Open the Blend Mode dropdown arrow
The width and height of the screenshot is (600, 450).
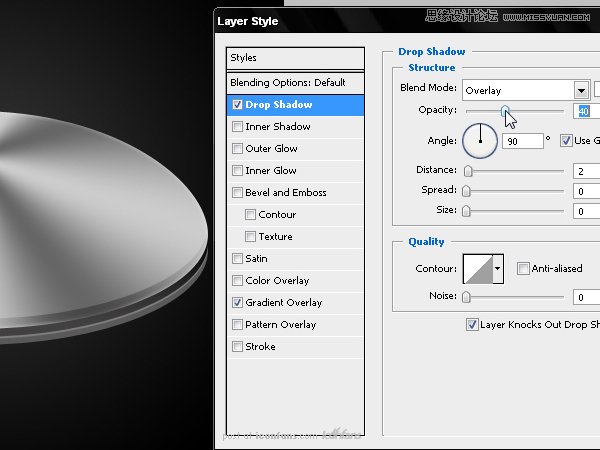click(x=581, y=91)
